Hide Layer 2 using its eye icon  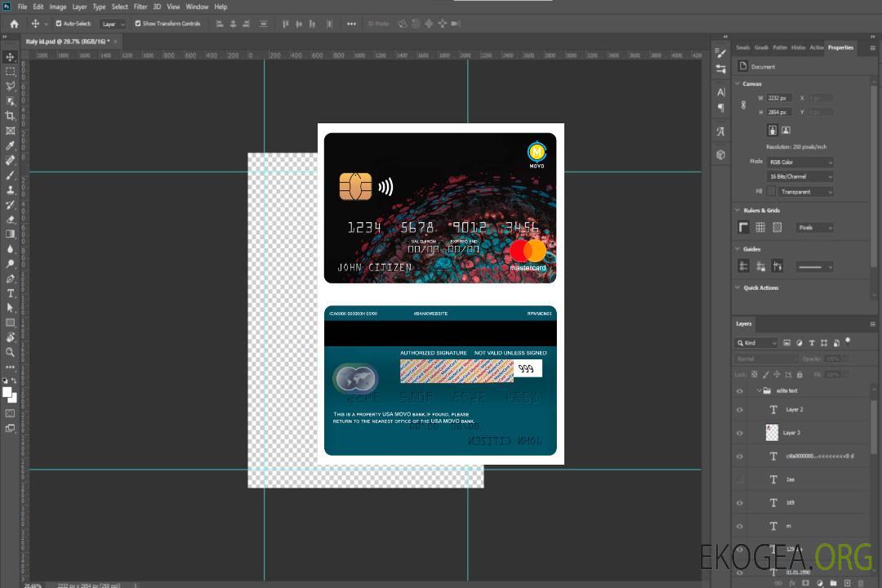[740, 410]
